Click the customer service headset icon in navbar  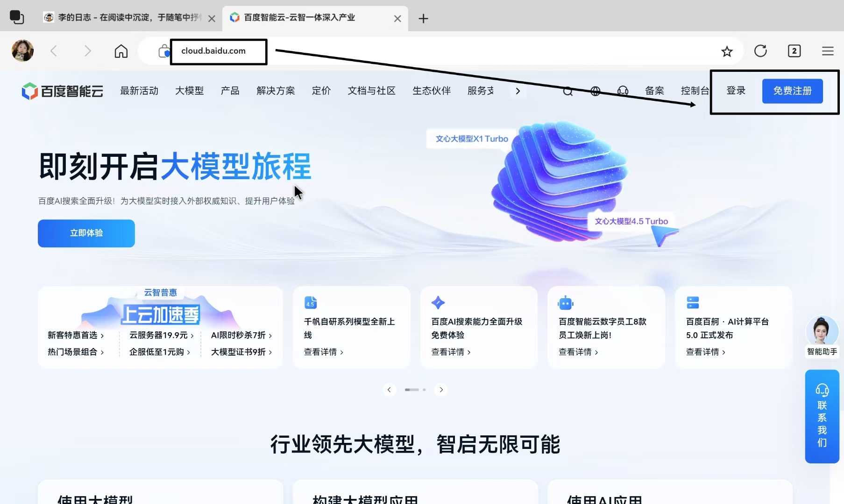pos(623,91)
